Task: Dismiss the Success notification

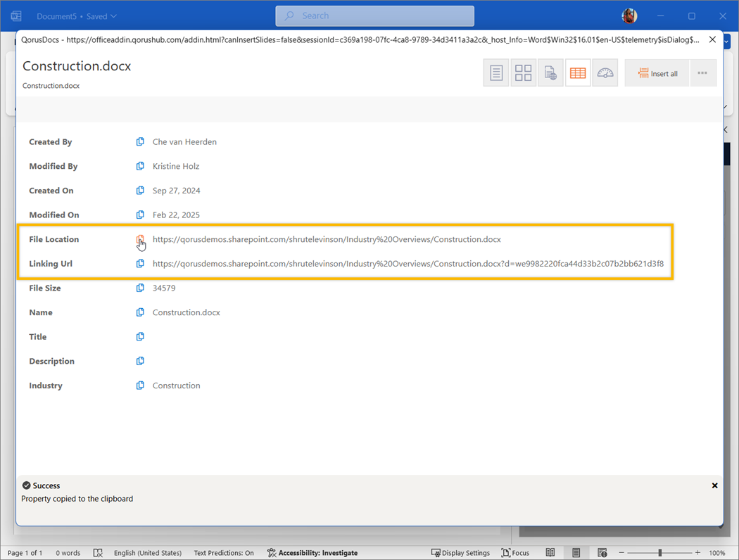Action: [714, 485]
